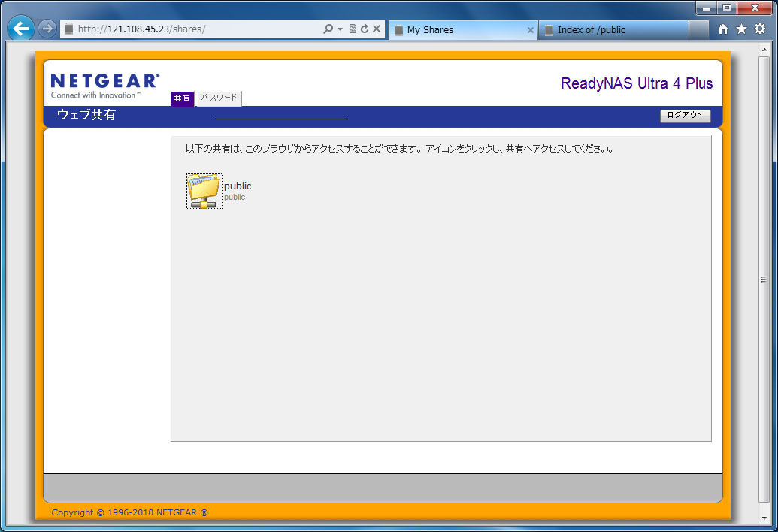
Task: Open the Home page via house icon
Action: pyautogui.click(x=723, y=29)
